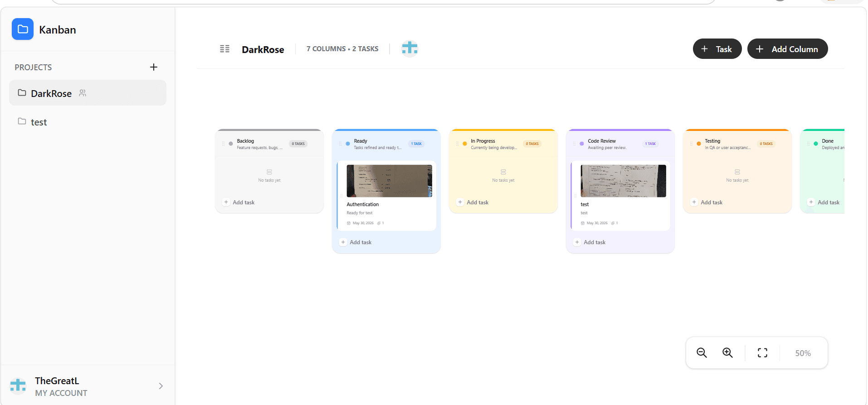Click the Task button
Viewport: 868px width, 405px height.
pos(717,48)
